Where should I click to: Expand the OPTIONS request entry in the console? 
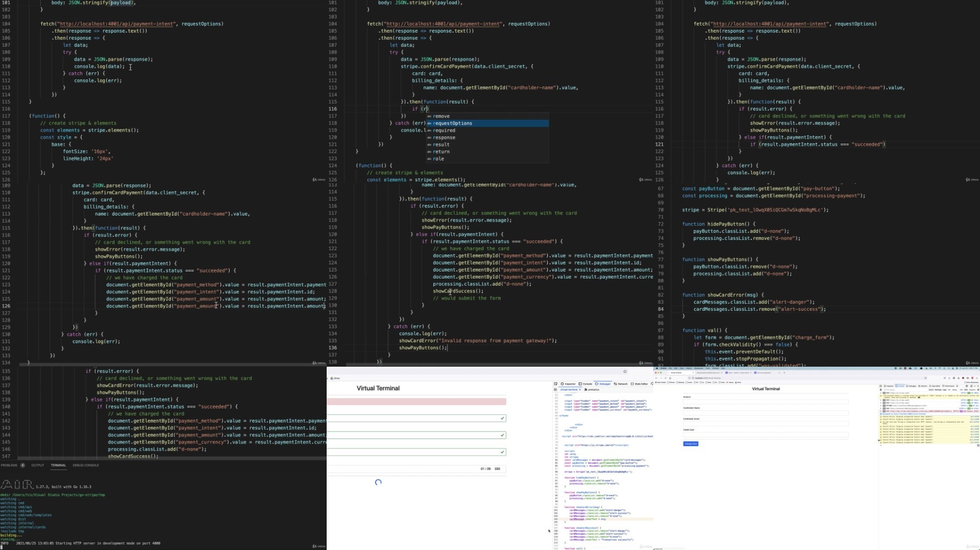click(x=881, y=405)
